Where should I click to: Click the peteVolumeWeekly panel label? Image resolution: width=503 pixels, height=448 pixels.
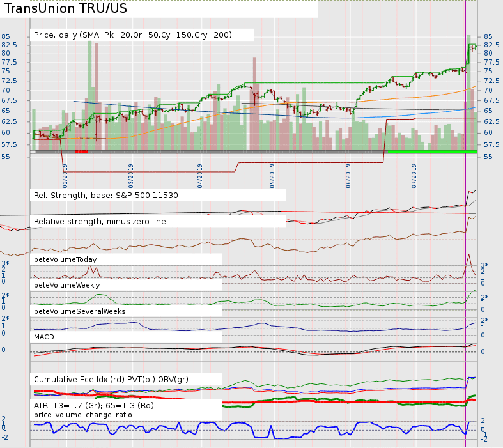pyautogui.click(x=66, y=285)
